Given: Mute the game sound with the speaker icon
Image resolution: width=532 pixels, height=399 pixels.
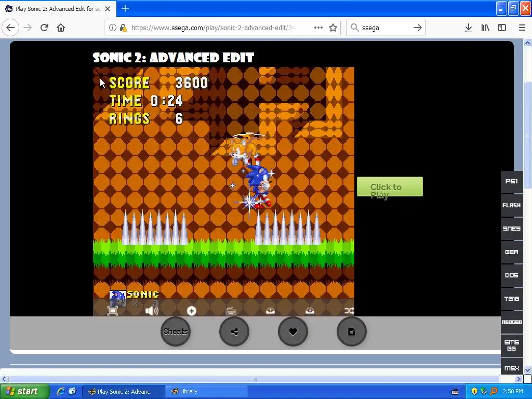Looking at the screenshot, I should (x=152, y=311).
